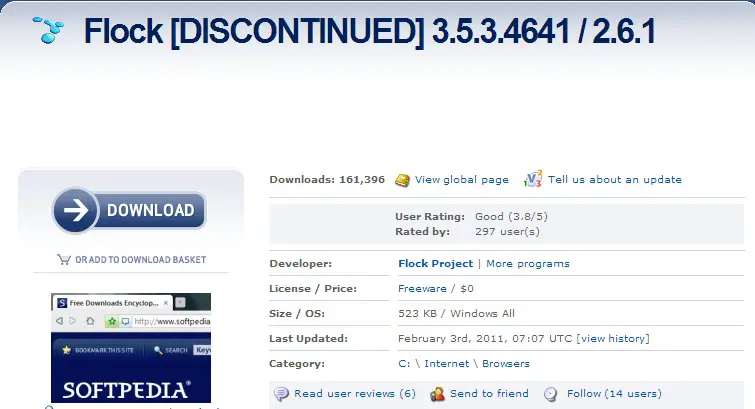Screen dimensions: 755x409
Task: Click the February 3rd, 2011 update date
Action: point(485,339)
